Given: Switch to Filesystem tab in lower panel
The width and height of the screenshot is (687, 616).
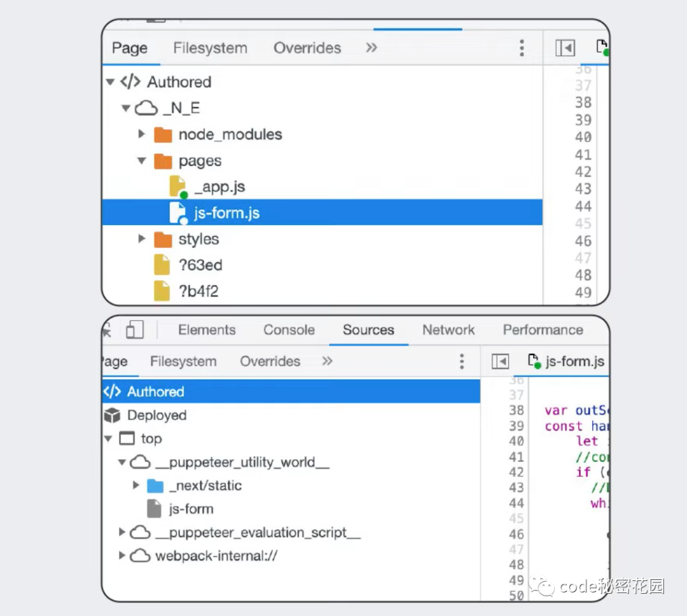Looking at the screenshot, I should click(183, 361).
